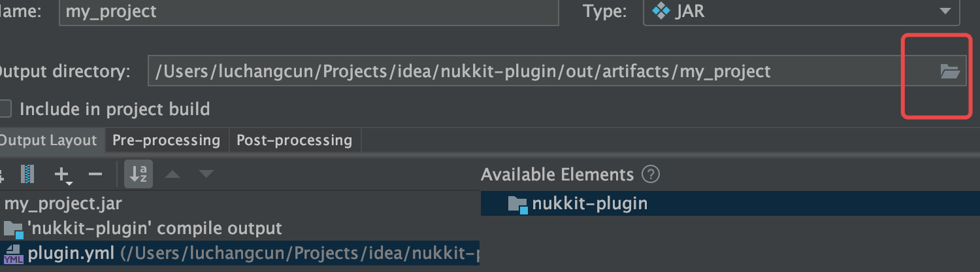Click the Create Archive icon in layout toolbar
This screenshot has height=272, width=980.
tap(27, 174)
